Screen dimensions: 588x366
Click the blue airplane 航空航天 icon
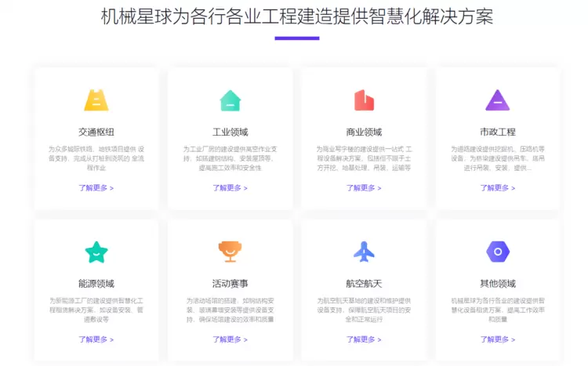(x=364, y=252)
